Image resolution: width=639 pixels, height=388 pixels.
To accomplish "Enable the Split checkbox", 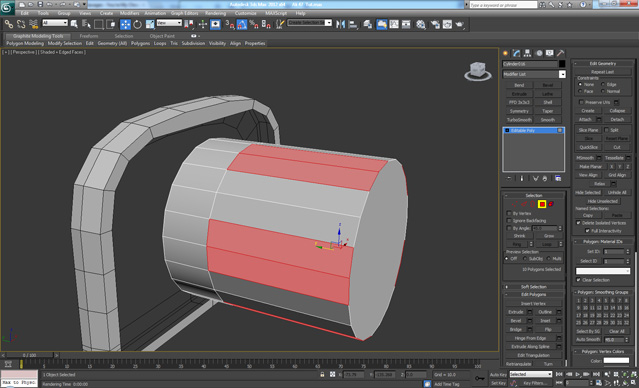I will 606,130.
